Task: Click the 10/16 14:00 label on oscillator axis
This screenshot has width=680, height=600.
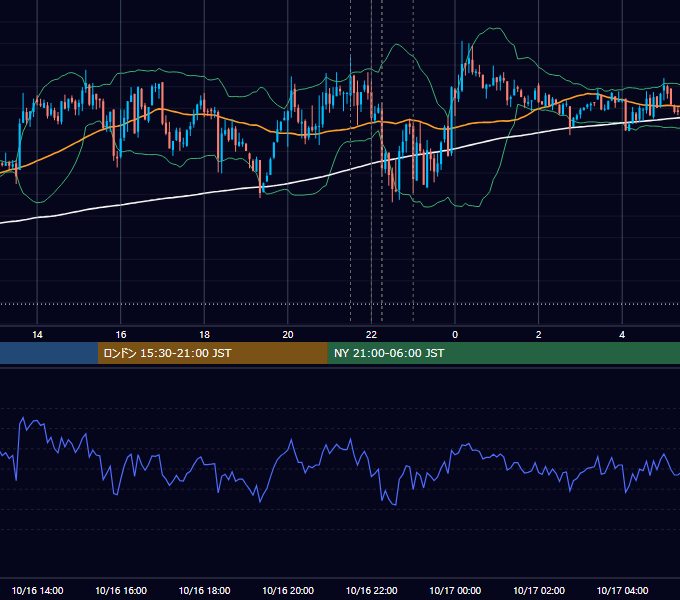Action: click(x=37, y=590)
